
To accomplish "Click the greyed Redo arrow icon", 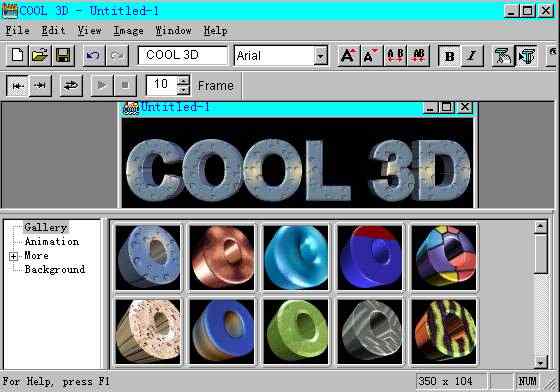I will coord(117,56).
